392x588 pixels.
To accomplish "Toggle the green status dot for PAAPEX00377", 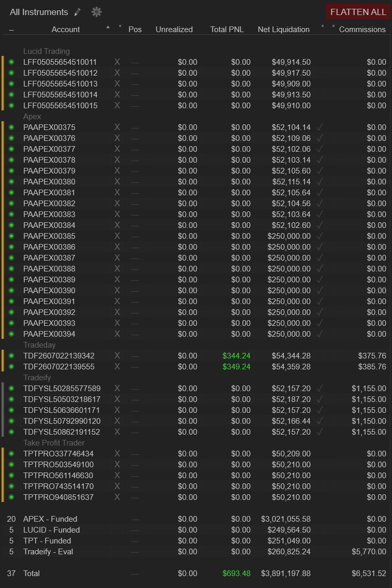I will (11, 149).
